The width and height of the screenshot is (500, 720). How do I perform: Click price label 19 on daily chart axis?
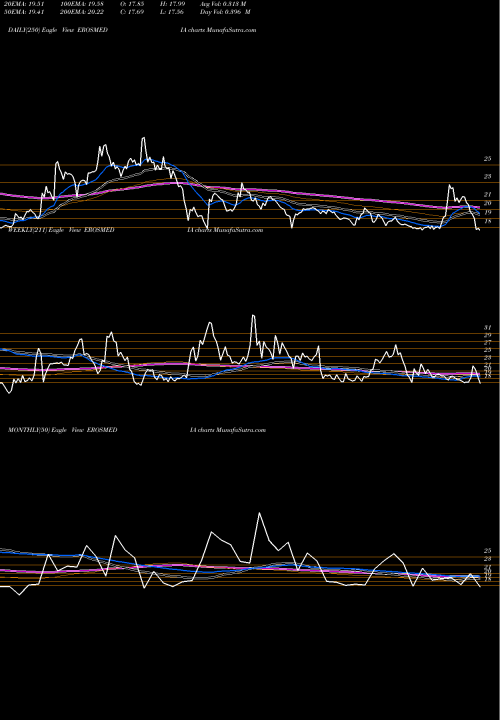click(x=487, y=213)
